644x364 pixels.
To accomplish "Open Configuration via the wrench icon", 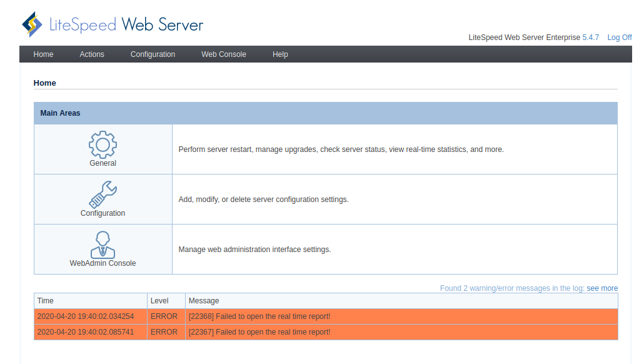I will click(103, 194).
